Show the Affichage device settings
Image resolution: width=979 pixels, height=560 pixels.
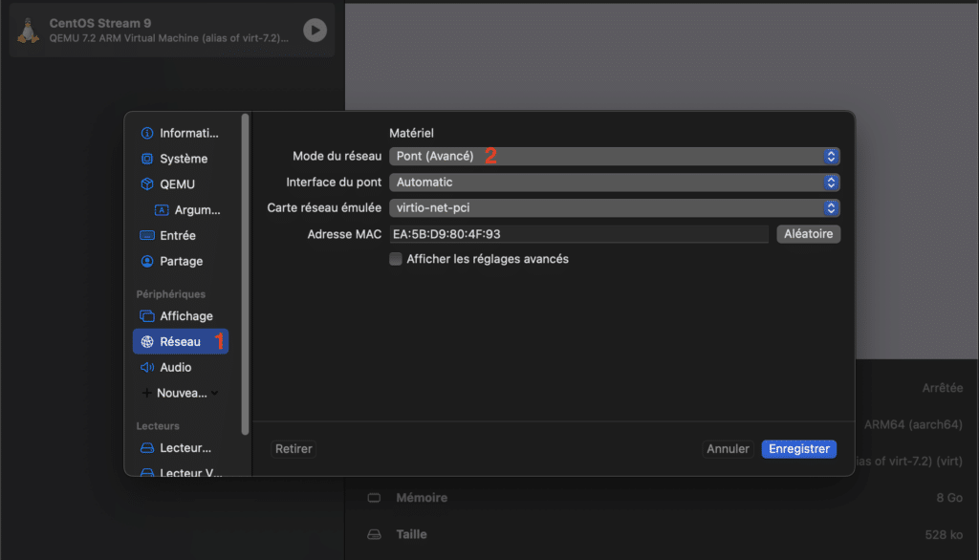point(181,316)
